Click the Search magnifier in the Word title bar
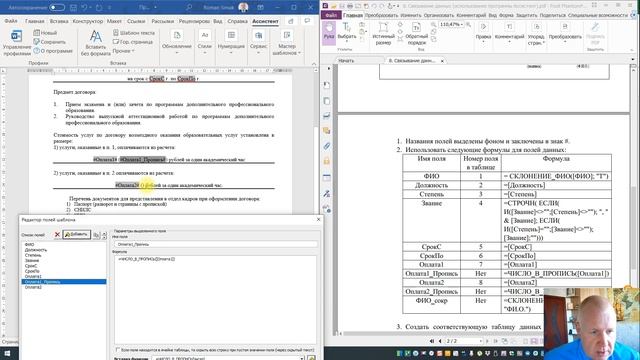Image resolution: width=640 pixels, height=360 pixels. (x=189, y=7)
